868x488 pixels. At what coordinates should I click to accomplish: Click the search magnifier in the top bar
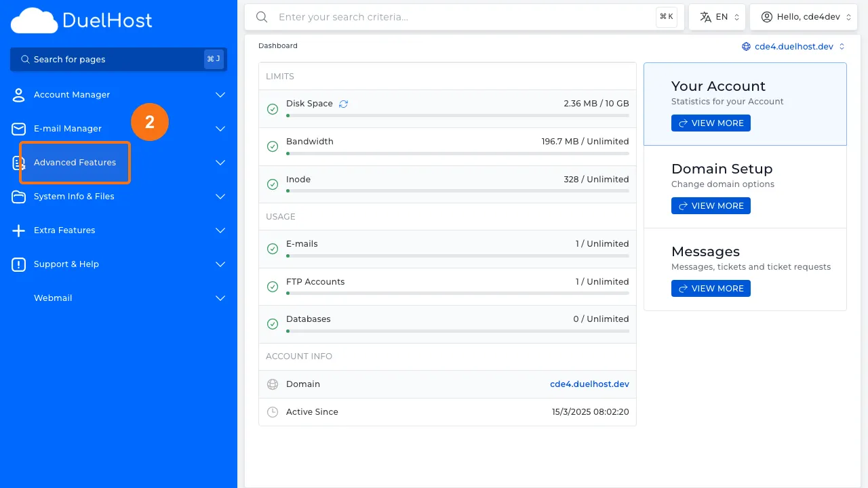[262, 17]
